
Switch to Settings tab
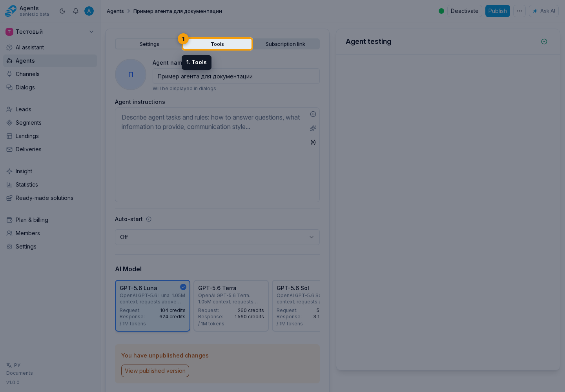[x=149, y=44]
